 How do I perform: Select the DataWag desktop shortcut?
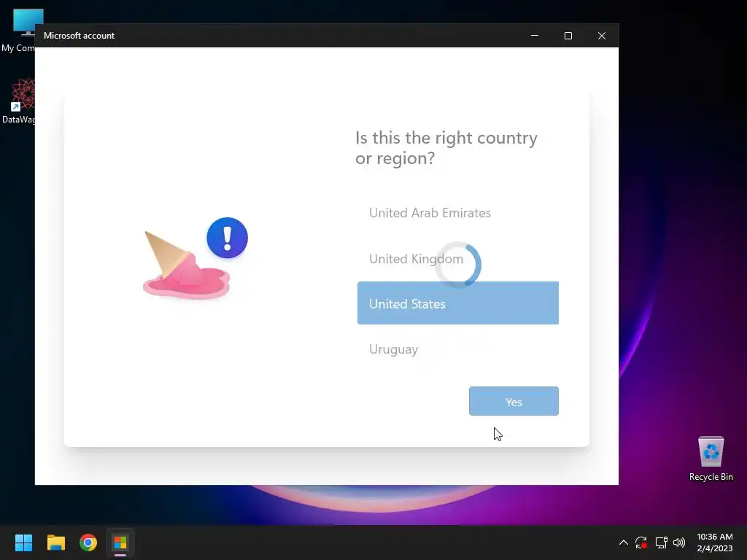pyautogui.click(x=18, y=101)
